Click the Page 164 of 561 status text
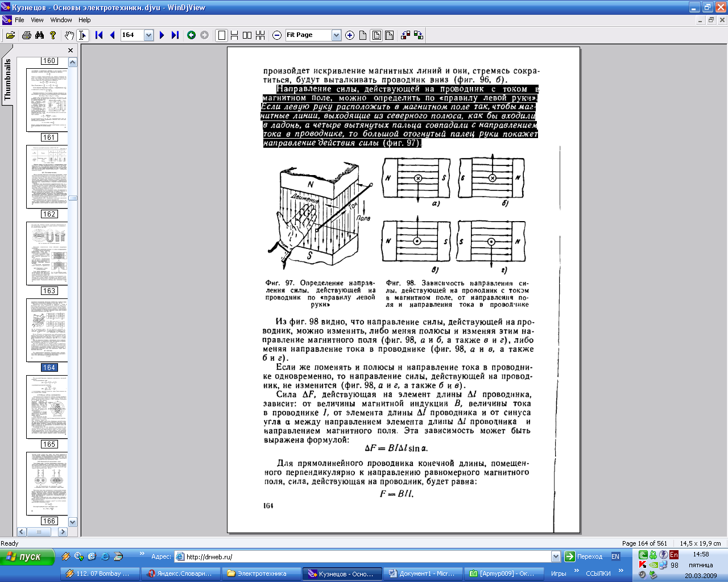 (x=644, y=543)
